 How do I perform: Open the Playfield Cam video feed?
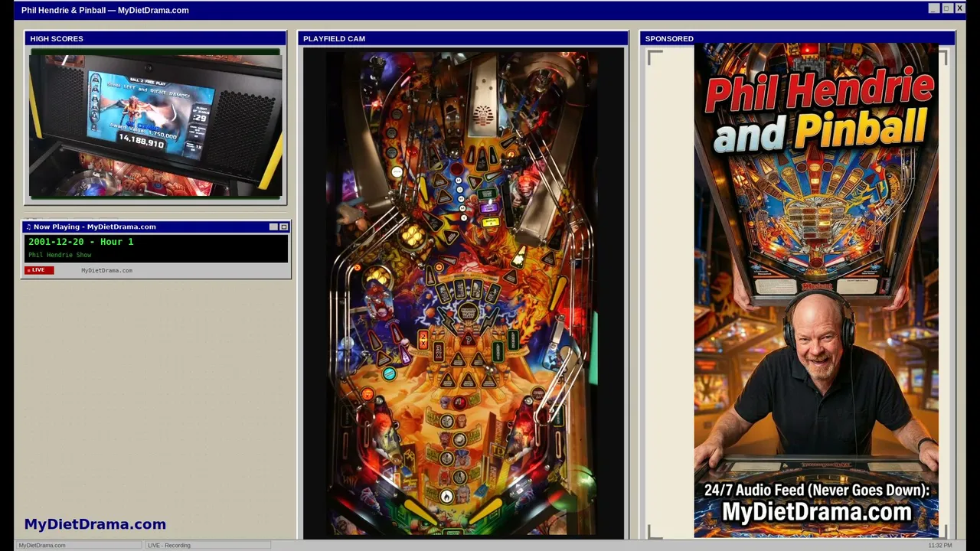click(x=463, y=292)
